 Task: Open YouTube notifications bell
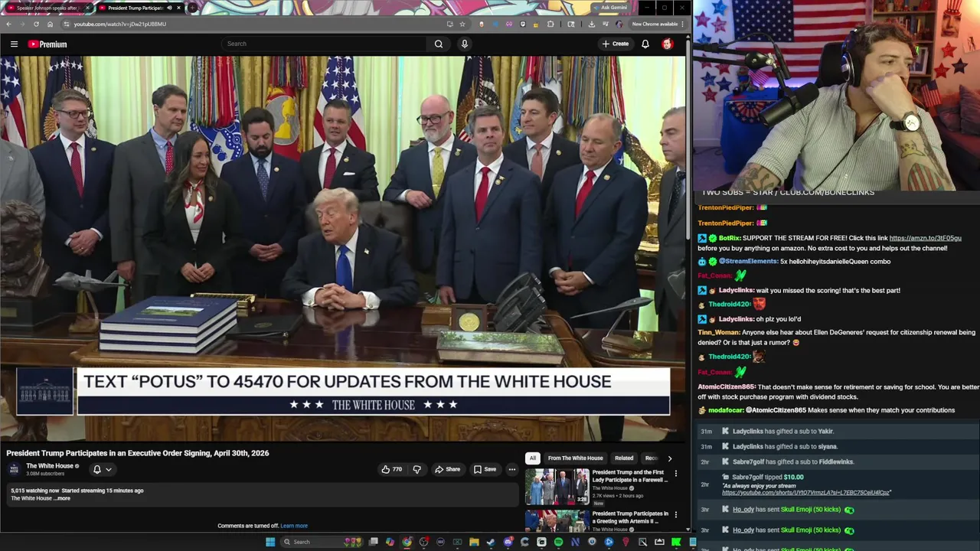coord(645,44)
